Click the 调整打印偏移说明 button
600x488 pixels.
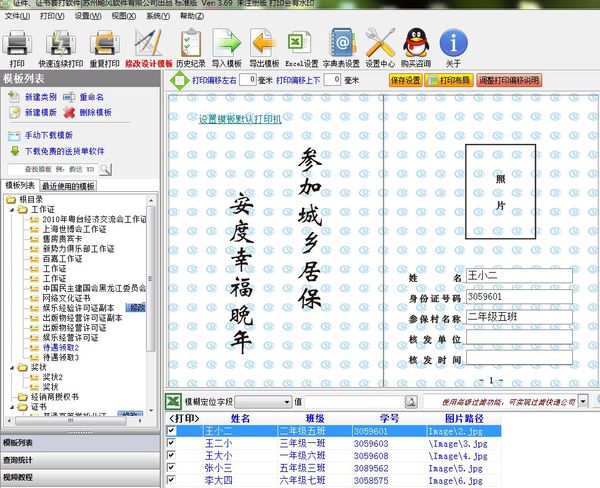pos(509,80)
